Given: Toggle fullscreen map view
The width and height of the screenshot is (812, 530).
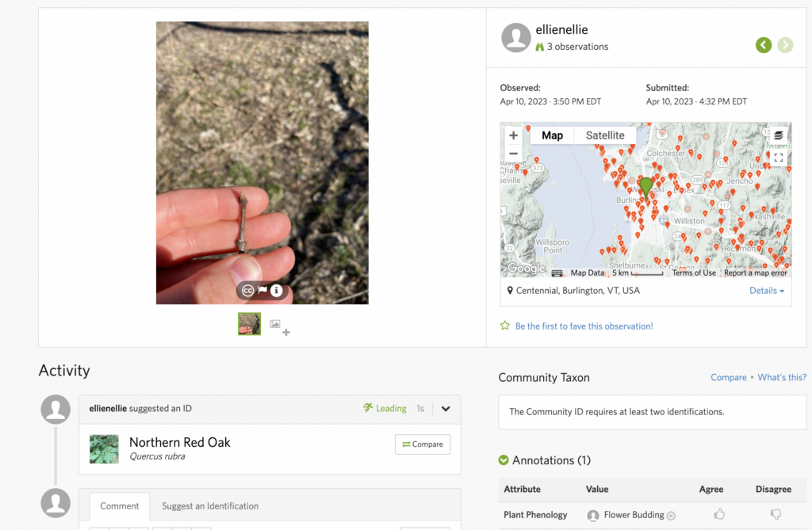Looking at the screenshot, I should pyautogui.click(x=778, y=158).
